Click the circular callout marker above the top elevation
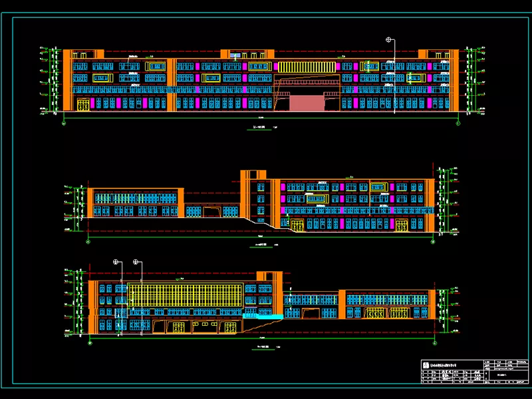 tap(389, 40)
